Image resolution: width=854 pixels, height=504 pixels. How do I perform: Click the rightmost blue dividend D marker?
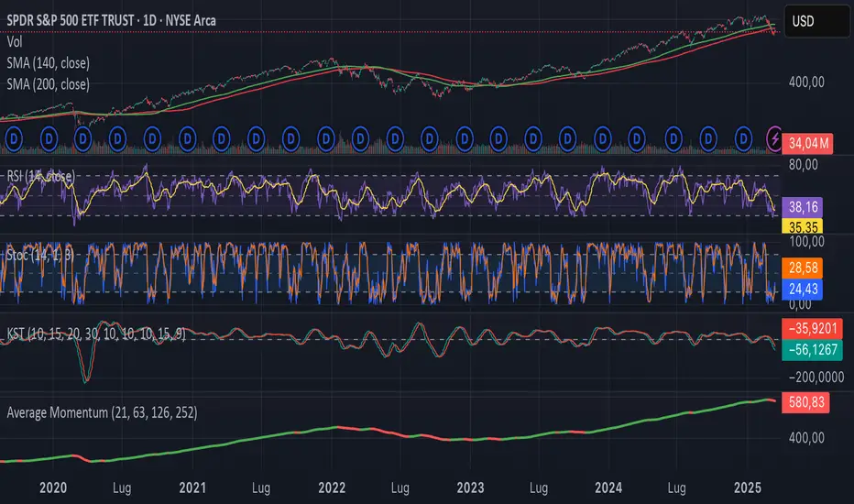[x=743, y=138]
